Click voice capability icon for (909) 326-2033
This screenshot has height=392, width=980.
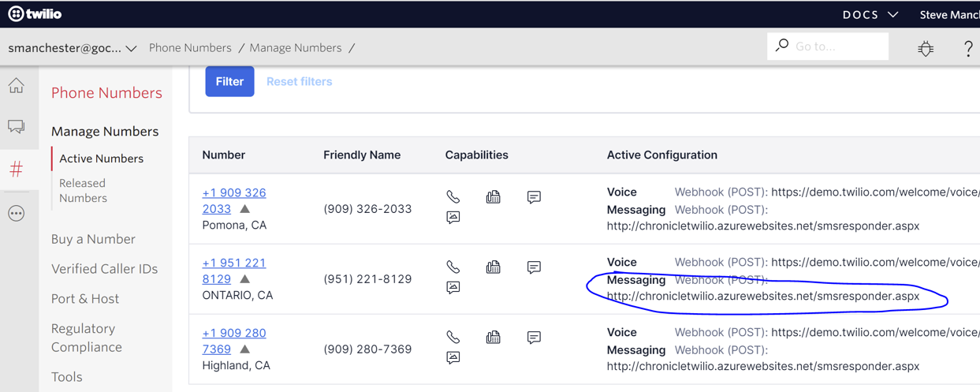point(453,196)
